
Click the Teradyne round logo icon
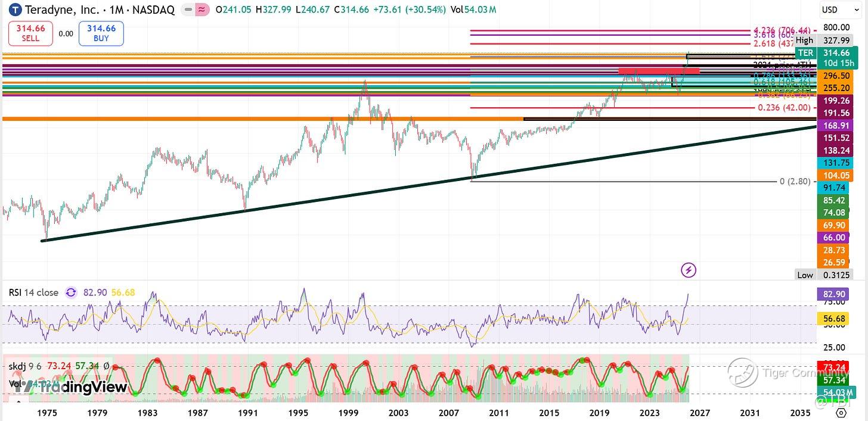(x=14, y=10)
